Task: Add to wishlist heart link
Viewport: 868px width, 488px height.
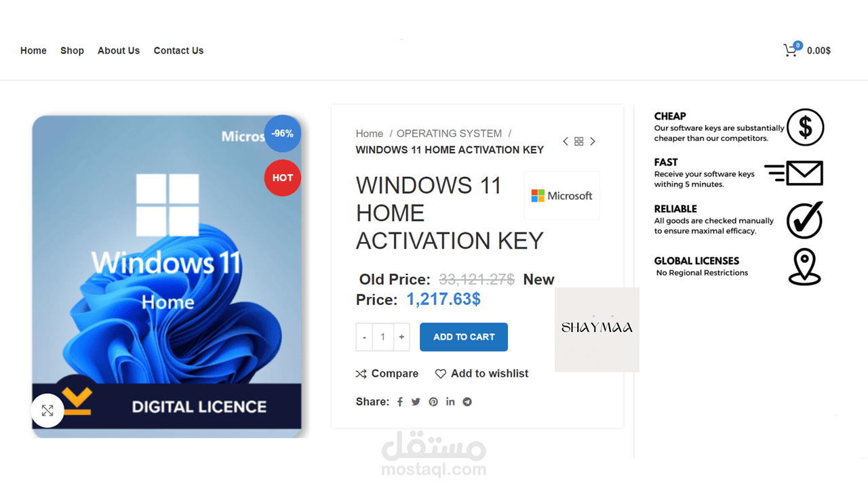Action: coord(481,373)
